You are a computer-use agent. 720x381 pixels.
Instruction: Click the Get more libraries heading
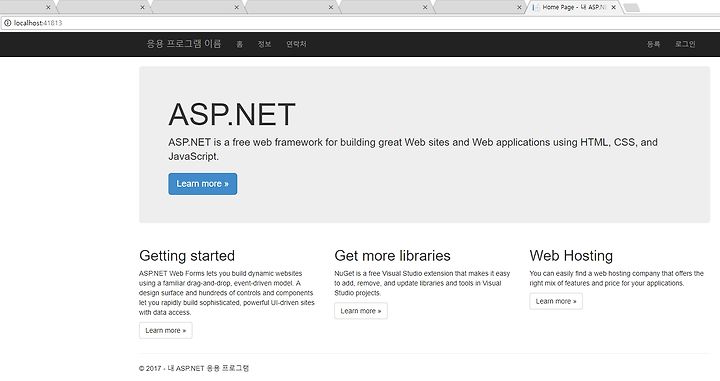393,256
